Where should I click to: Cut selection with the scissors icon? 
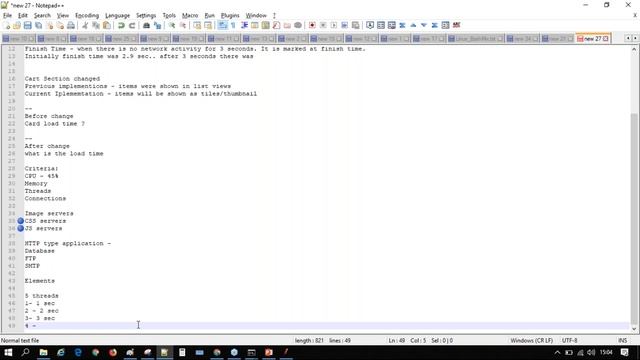click(x=85, y=25)
